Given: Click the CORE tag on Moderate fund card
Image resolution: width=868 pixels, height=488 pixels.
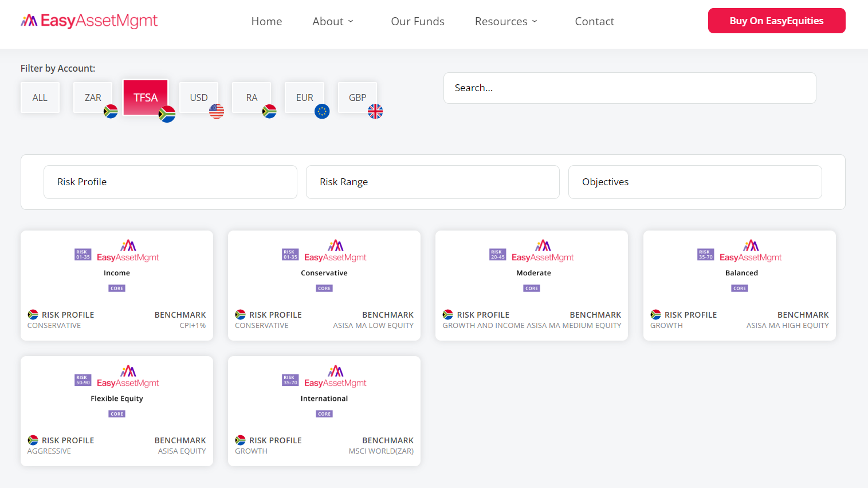Looking at the screenshot, I should coord(532,288).
